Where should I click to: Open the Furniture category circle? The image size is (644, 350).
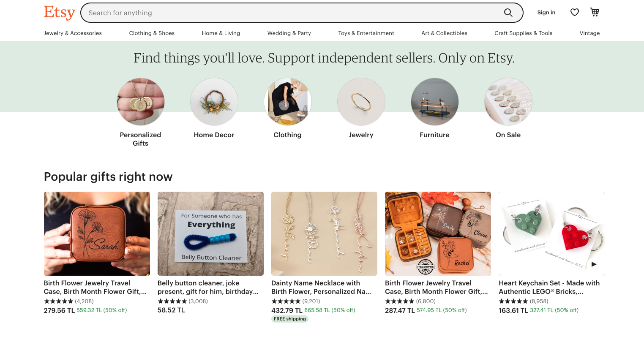coord(434,102)
